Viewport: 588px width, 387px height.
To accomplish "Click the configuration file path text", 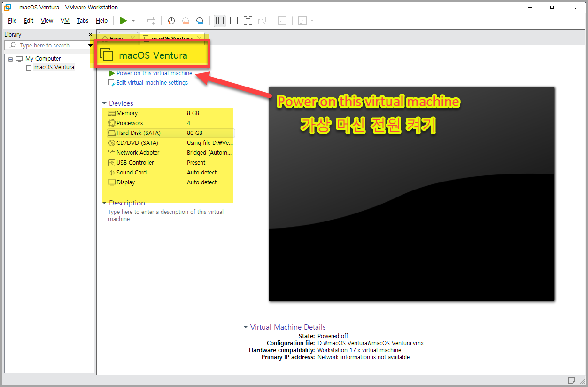I will (x=371, y=343).
